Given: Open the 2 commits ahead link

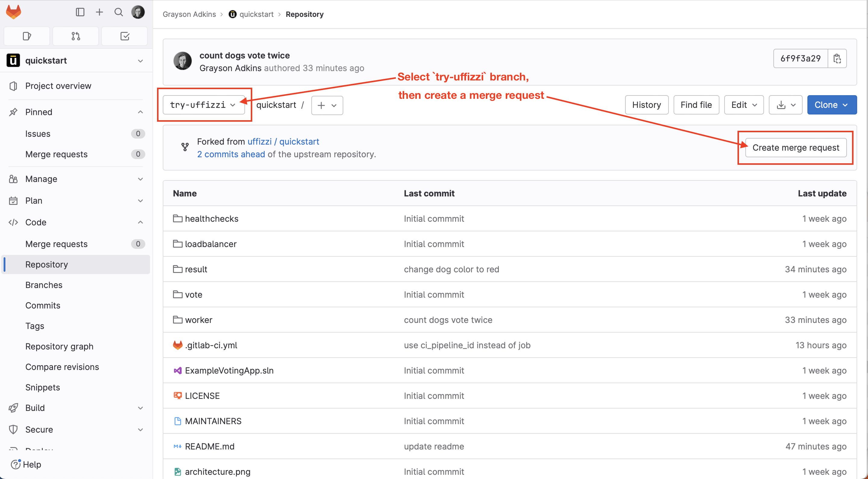Looking at the screenshot, I should click(231, 154).
